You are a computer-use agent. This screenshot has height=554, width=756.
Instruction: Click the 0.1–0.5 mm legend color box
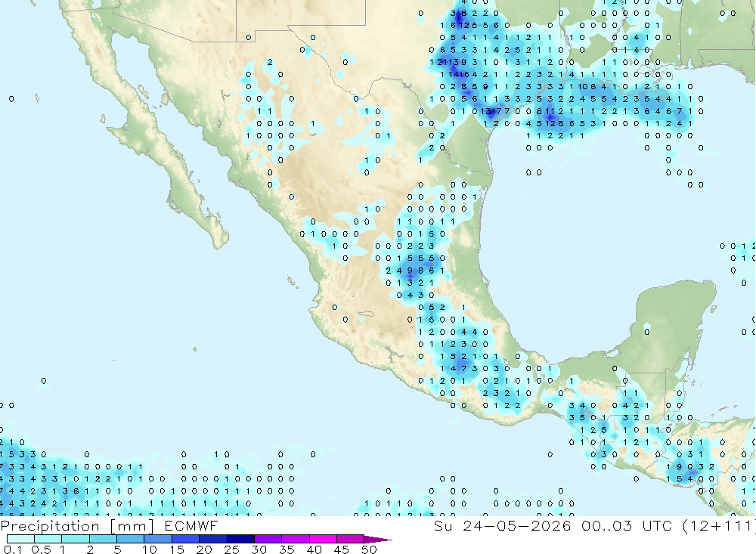pyautogui.click(x=20, y=539)
